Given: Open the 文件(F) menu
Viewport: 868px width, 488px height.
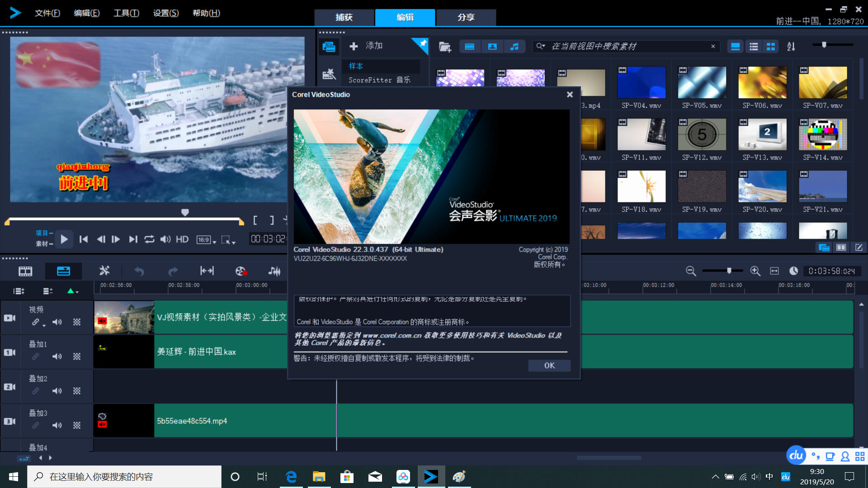Looking at the screenshot, I should pyautogui.click(x=47, y=13).
